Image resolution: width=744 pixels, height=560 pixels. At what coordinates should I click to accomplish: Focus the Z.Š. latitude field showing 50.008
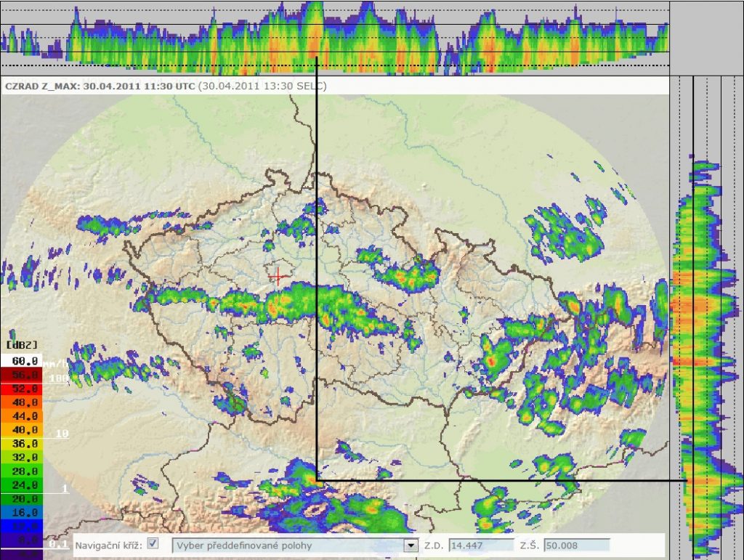[576, 545]
